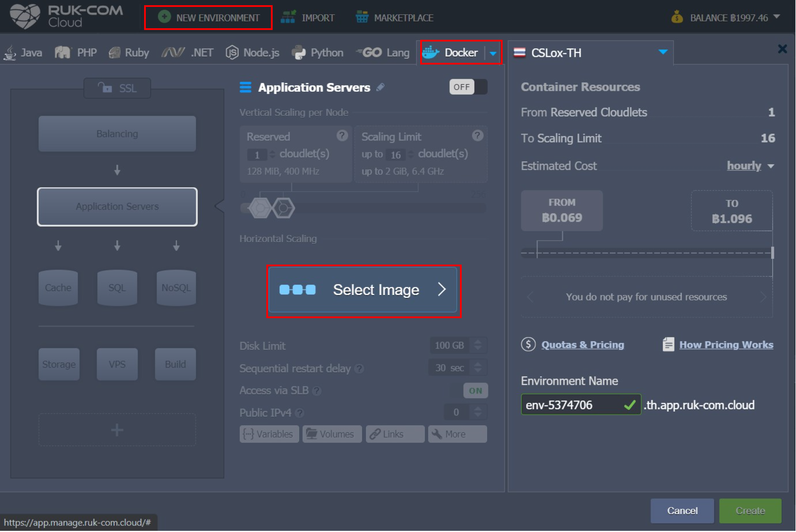The image size is (796, 532).
Task: Click the scaling limit slider handle
Action: (x=283, y=208)
